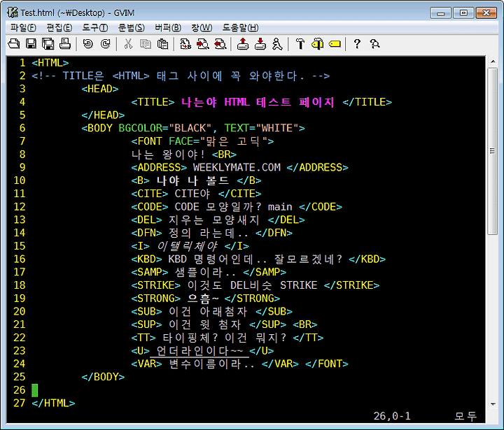Click the Copy toolbar icon
This screenshot has height=430, width=504.
[146, 43]
